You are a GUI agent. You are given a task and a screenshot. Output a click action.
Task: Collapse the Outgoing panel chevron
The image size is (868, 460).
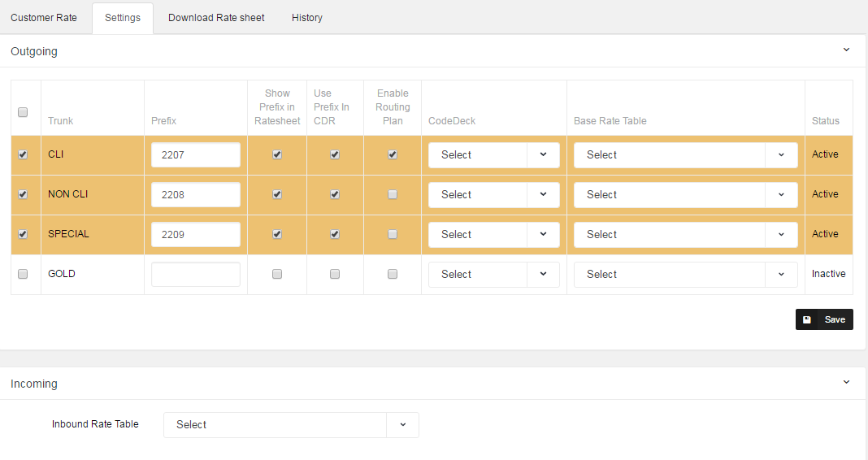pos(846,50)
